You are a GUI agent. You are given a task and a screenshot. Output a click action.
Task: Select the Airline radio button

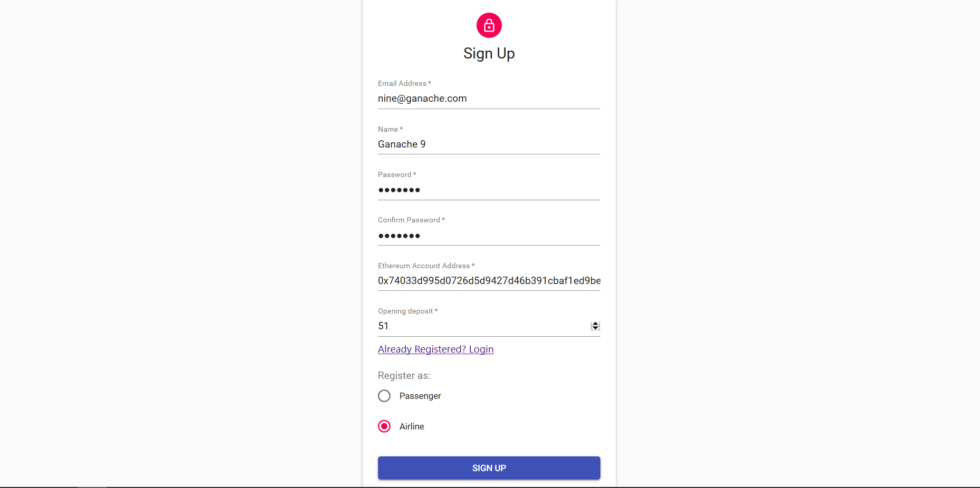tap(384, 426)
